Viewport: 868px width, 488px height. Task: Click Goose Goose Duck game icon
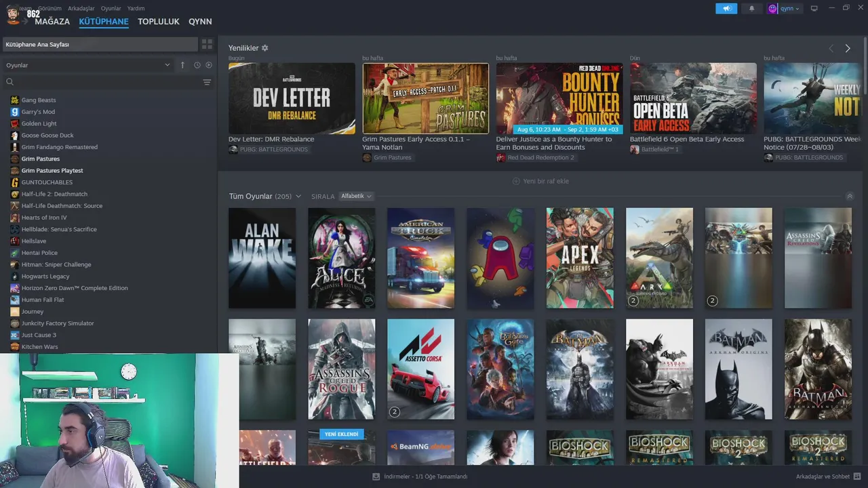click(15, 136)
